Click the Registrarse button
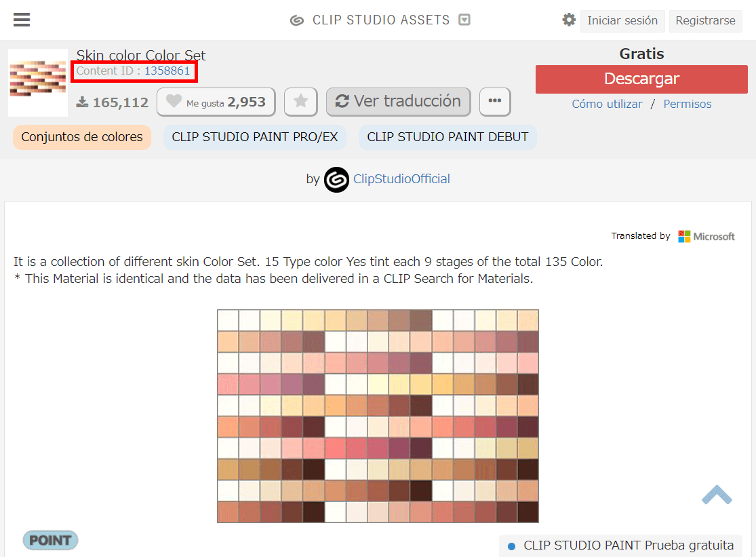Viewport: 756px width, 557px height. click(x=705, y=20)
